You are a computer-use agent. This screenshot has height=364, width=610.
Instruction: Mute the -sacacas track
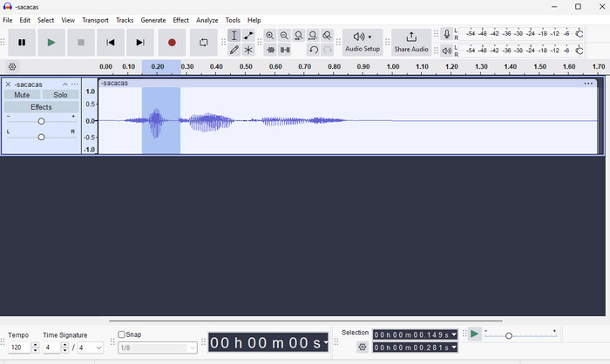click(22, 95)
